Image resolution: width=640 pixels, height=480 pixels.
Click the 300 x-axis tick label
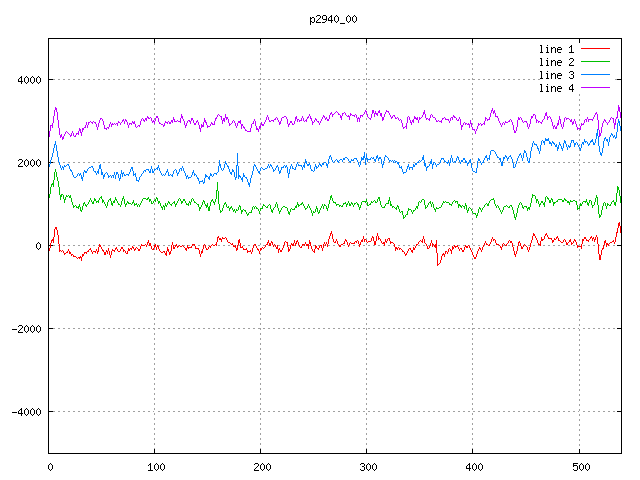tap(367, 466)
